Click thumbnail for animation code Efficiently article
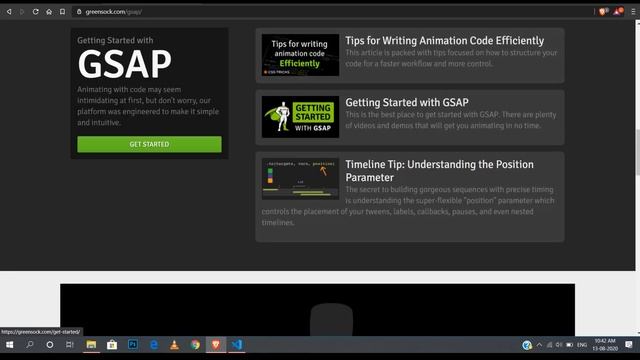The width and height of the screenshot is (640, 360). pos(300,55)
